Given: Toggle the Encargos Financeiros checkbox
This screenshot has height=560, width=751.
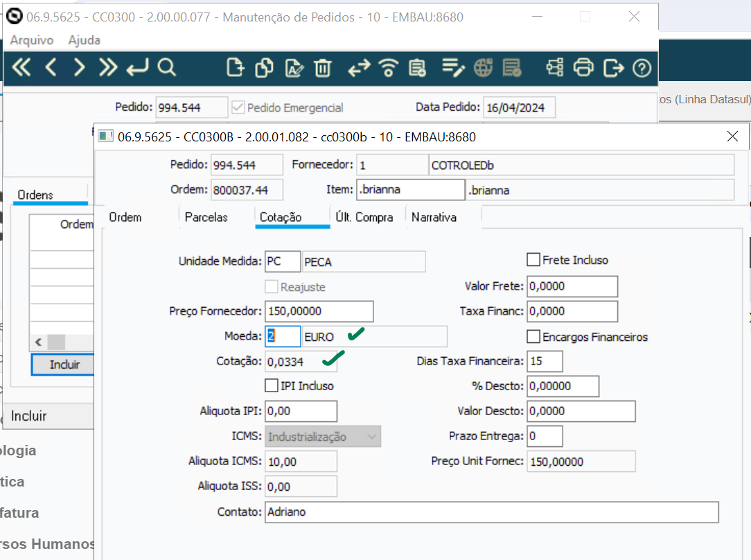Looking at the screenshot, I should (x=533, y=337).
